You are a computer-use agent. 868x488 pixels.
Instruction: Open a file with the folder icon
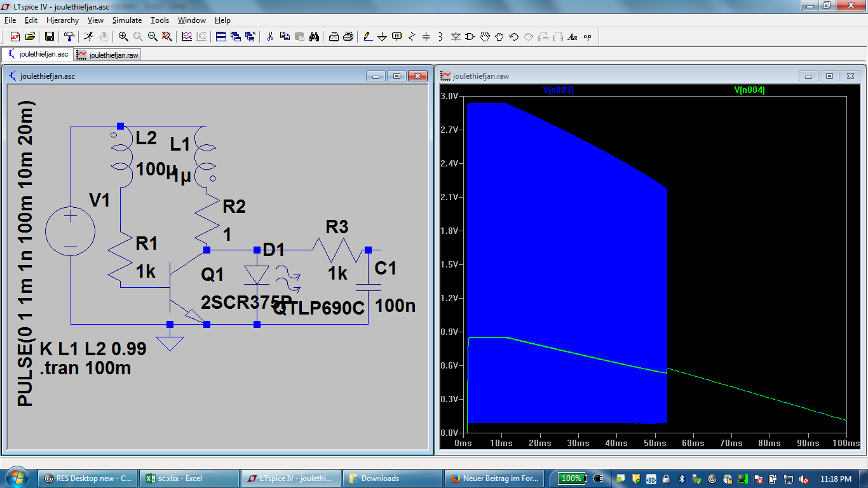click(x=29, y=37)
